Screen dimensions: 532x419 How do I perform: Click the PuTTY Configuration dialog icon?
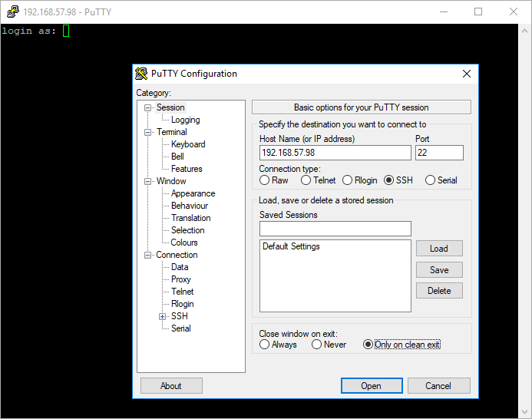[141, 74]
